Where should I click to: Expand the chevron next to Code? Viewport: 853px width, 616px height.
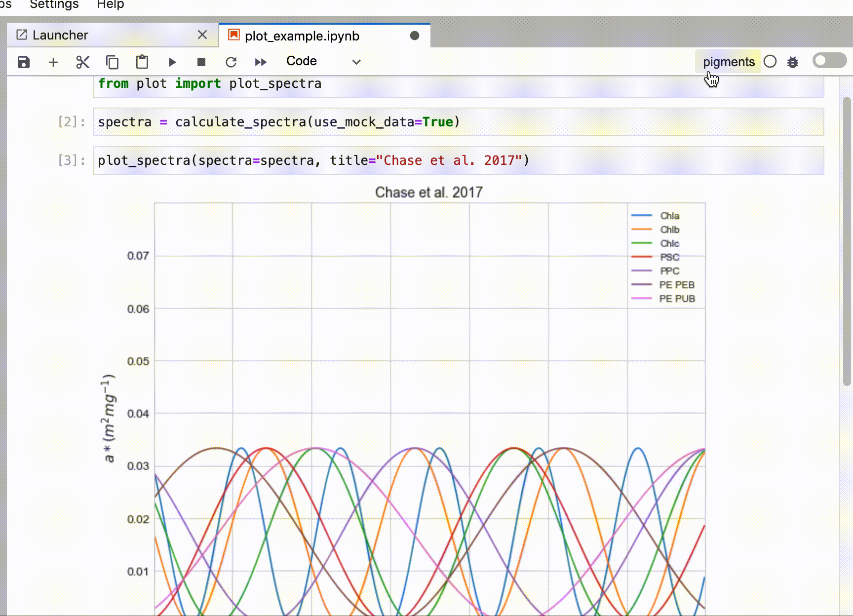pos(356,62)
